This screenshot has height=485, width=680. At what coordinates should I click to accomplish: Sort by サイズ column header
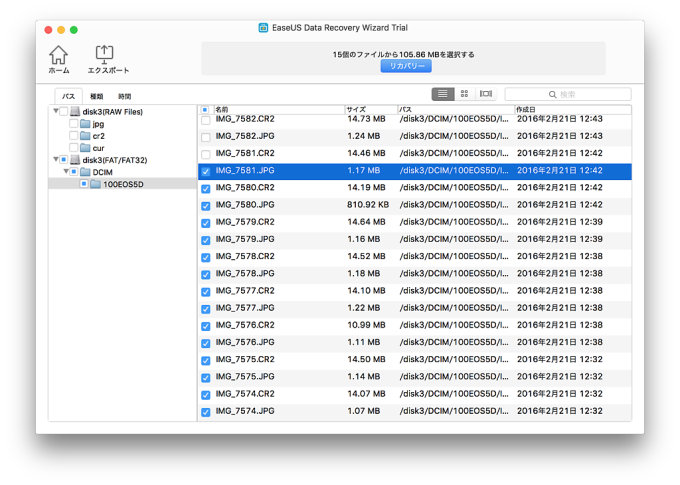point(356,108)
